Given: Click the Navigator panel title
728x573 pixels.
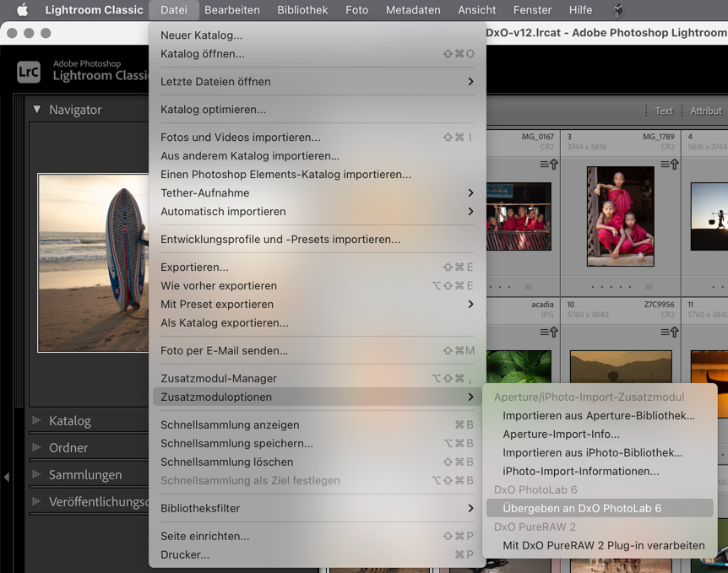Looking at the screenshot, I should pos(75,110).
